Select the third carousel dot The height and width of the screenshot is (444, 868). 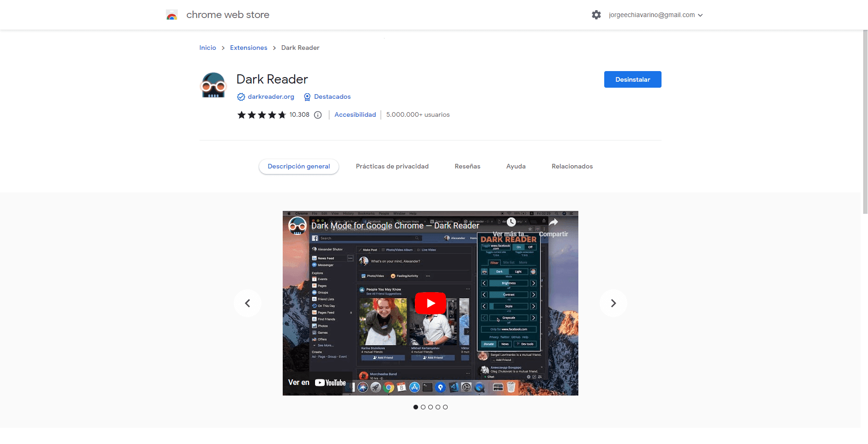pos(431,407)
